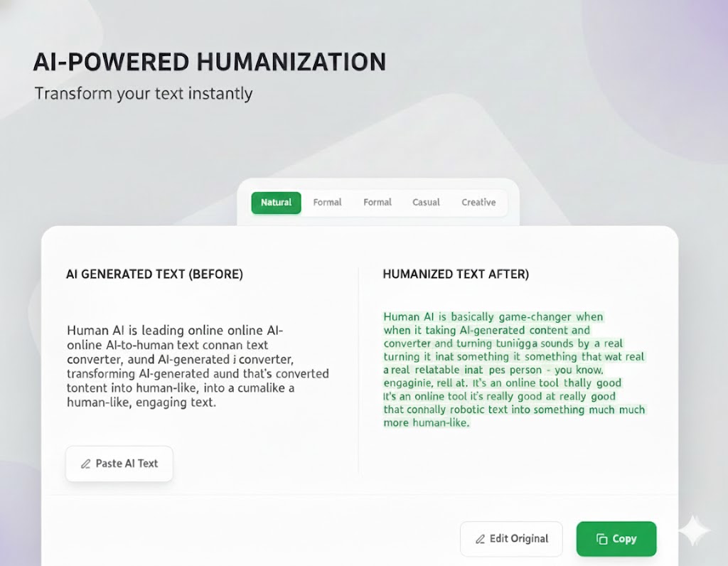Screen dimensions: 728x566
Task: Choose the Formal tab next to Casual
Action: pos(378,203)
